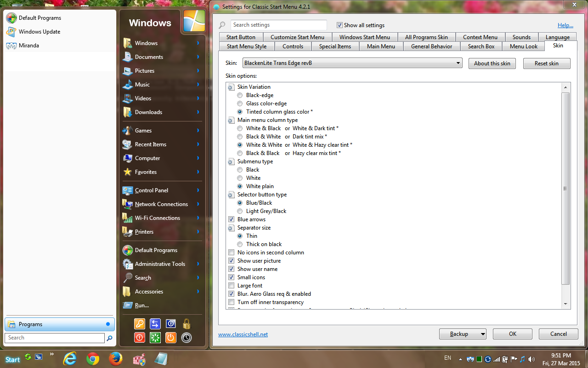Click the orange key icon in the Start menu
Viewport: 588px width, 368px height.
pyautogui.click(x=140, y=324)
